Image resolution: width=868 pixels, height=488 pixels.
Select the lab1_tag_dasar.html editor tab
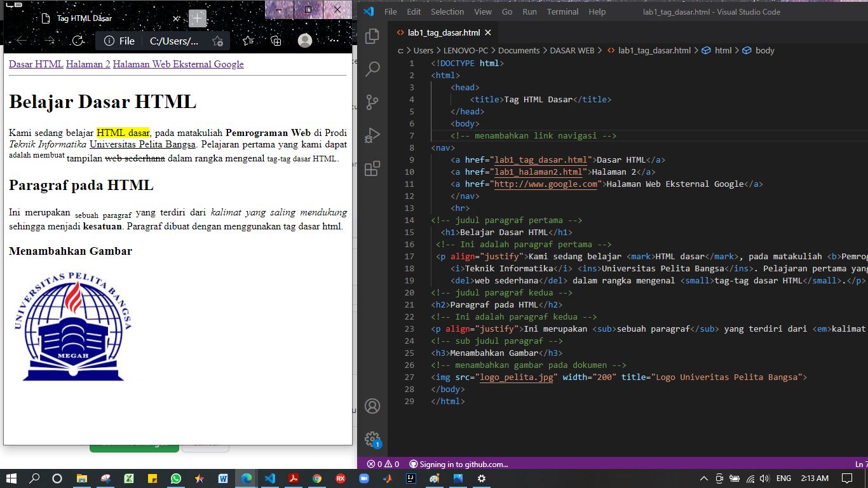445,32
